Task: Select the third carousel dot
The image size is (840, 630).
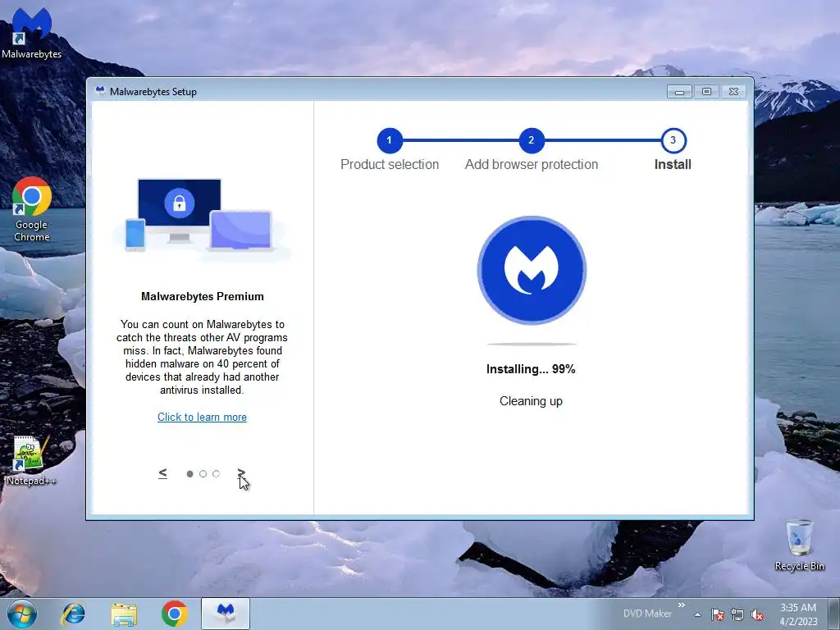Action: (216, 473)
